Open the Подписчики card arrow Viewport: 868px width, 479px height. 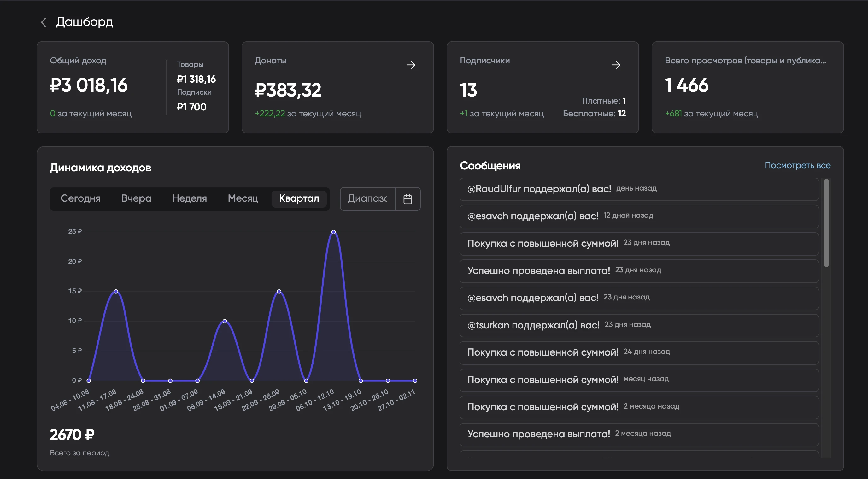click(615, 65)
